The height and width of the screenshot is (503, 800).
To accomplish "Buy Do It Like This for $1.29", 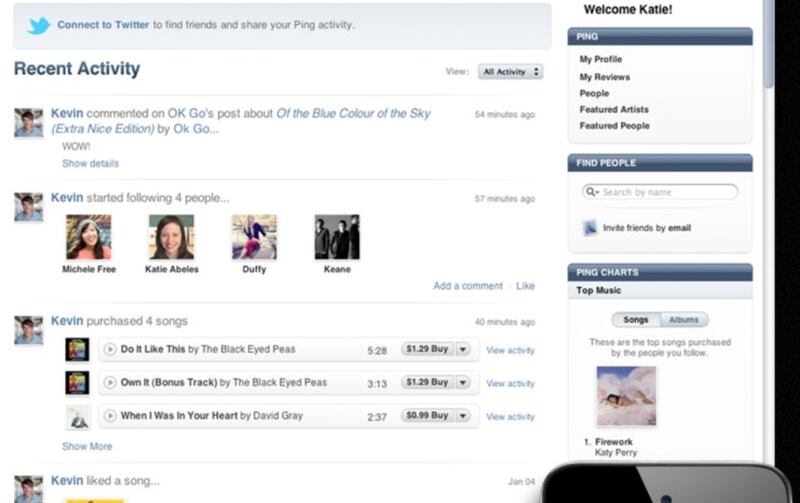I will click(x=427, y=349).
